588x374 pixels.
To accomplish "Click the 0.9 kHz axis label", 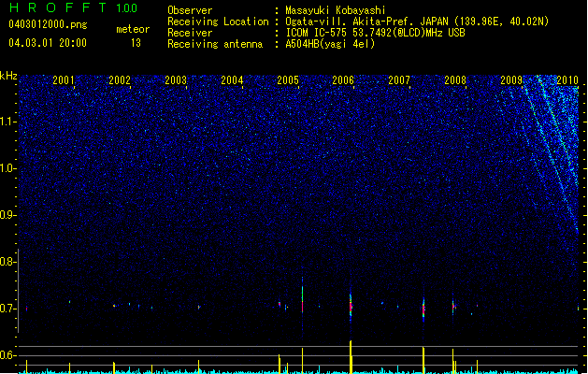I will (x=7, y=215).
